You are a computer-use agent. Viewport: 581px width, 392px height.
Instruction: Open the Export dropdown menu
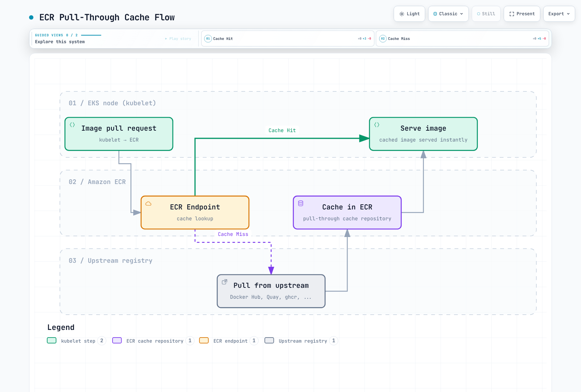pyautogui.click(x=559, y=14)
